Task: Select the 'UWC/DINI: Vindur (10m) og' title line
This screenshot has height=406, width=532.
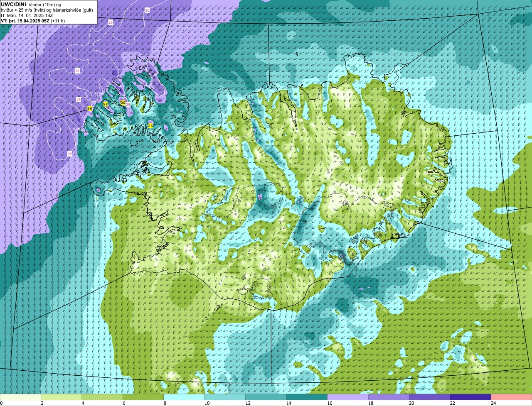Action: (x=31, y=4)
